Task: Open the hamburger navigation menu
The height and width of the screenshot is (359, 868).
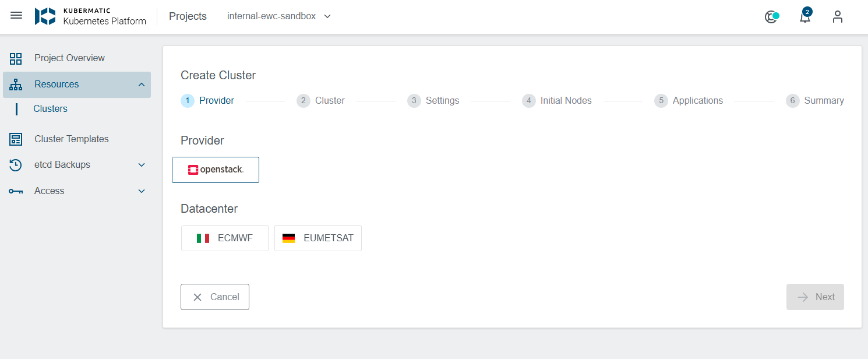Action: point(16,16)
